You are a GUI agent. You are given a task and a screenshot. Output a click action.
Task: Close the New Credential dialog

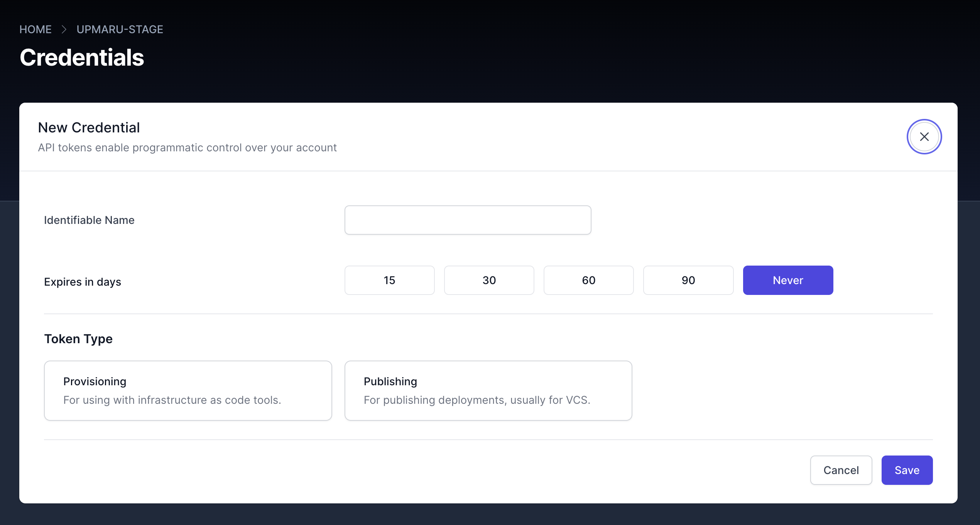tap(924, 137)
